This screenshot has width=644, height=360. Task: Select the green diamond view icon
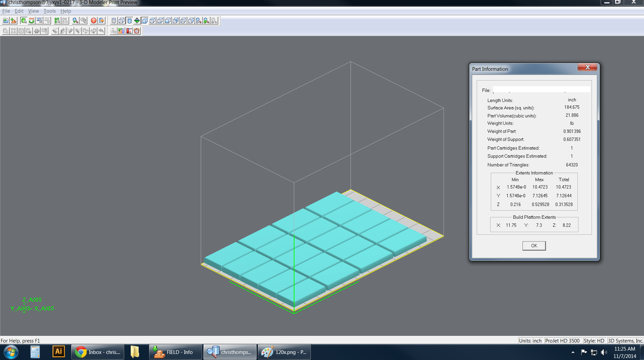click(137, 21)
